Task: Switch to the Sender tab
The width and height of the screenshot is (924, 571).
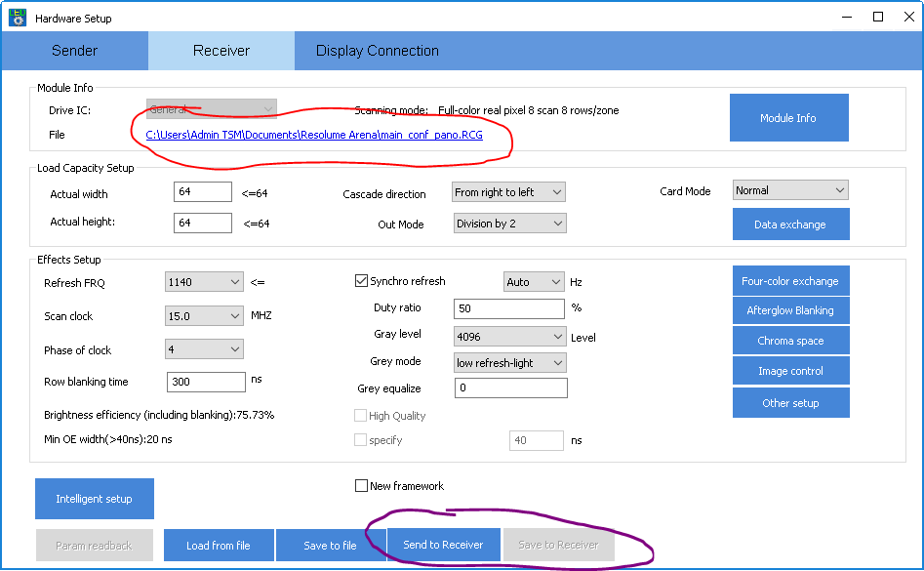Action: pos(75,51)
